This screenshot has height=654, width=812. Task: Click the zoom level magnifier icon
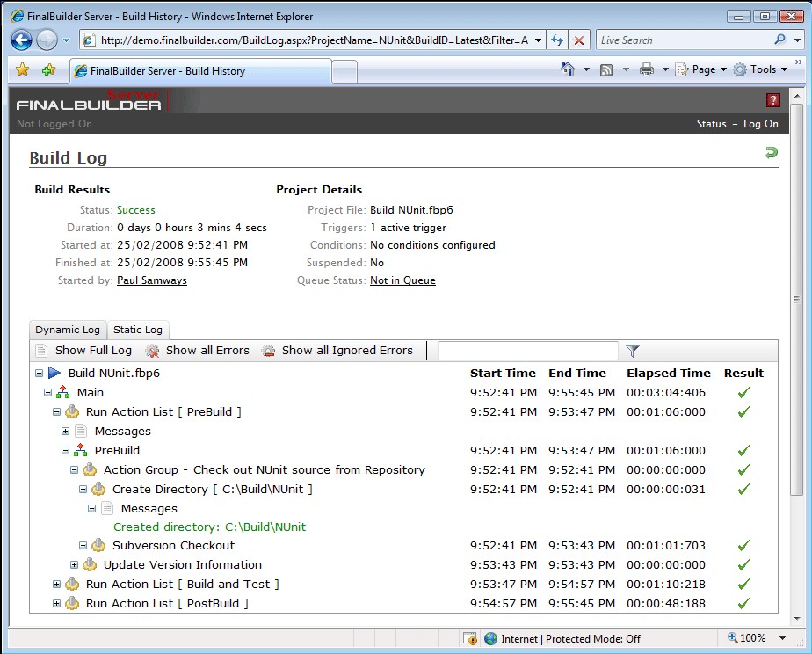coord(732,637)
